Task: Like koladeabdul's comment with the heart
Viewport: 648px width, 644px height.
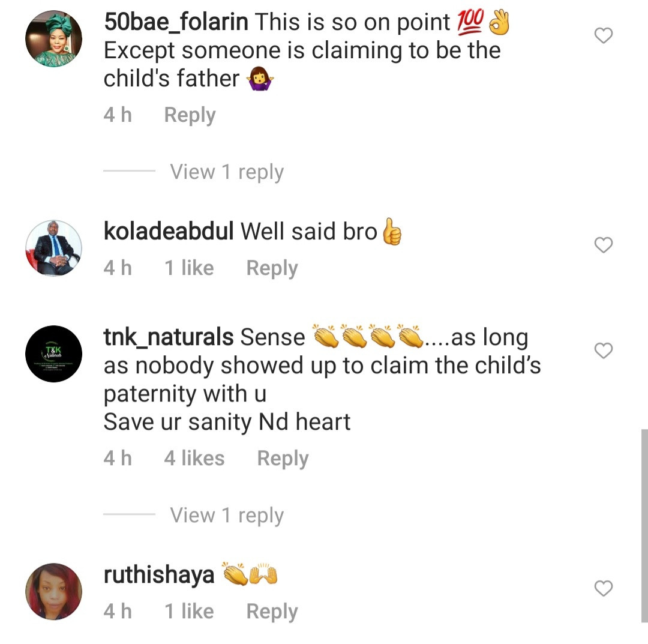Action: [x=603, y=245]
